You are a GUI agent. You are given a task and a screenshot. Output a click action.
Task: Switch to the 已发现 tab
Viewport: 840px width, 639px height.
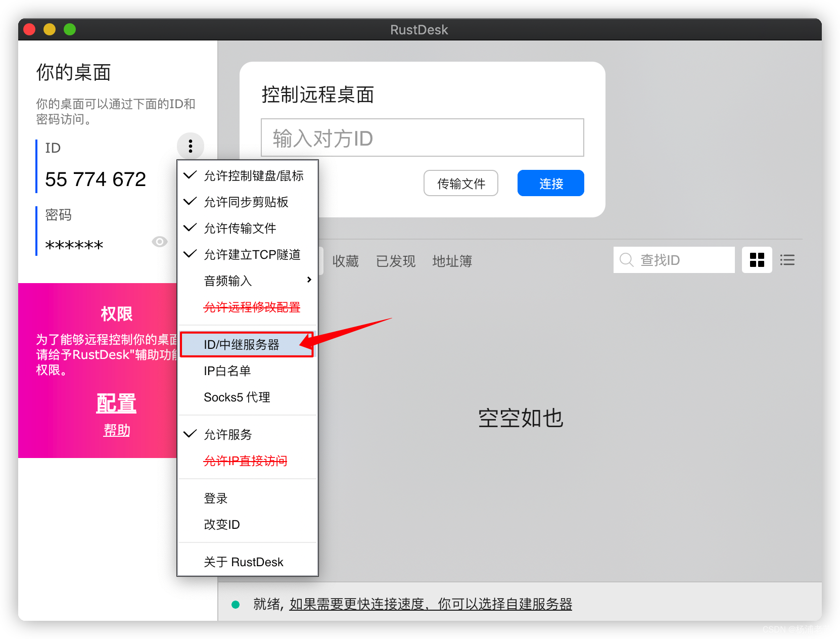[396, 261]
